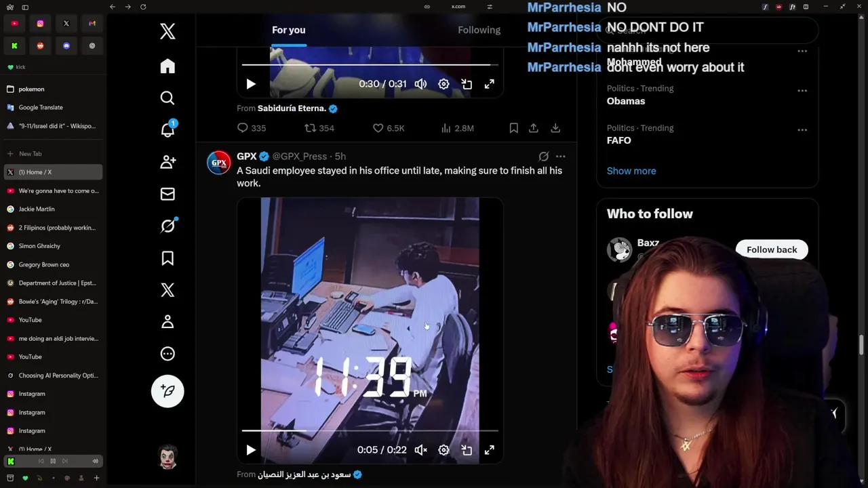Share the Sabiduría Eterna video post
The height and width of the screenshot is (488, 868).
tap(534, 128)
